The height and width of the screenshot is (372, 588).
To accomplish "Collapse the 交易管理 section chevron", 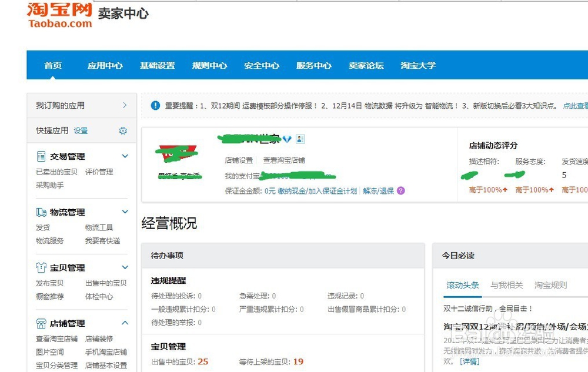I will (x=125, y=156).
